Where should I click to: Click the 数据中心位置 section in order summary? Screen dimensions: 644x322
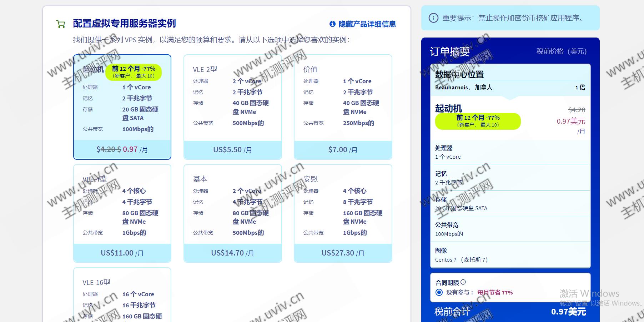[510, 80]
